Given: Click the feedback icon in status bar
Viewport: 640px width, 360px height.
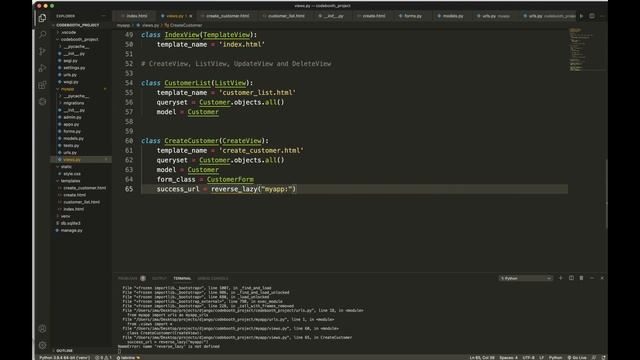Looking at the screenshot, I should click(x=594, y=358).
